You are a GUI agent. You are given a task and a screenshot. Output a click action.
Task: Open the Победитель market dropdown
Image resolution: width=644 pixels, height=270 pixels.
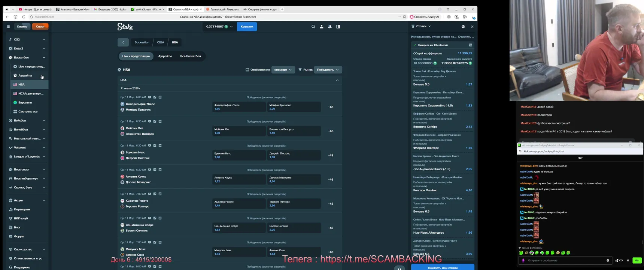coord(328,70)
